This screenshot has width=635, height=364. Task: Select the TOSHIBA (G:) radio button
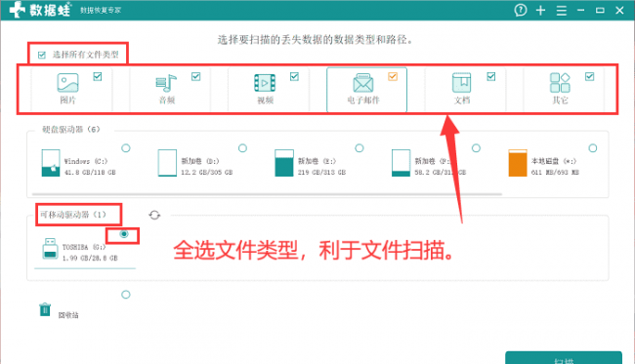[x=124, y=234]
